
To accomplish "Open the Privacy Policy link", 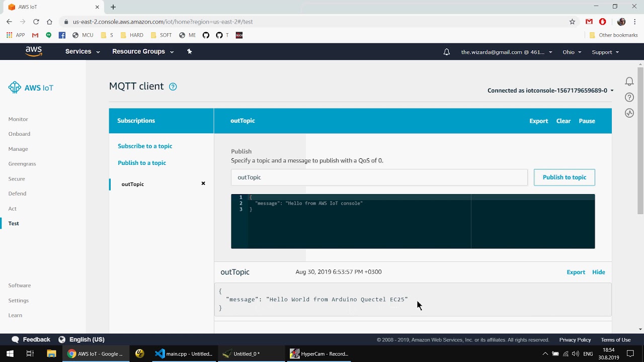I will click(575, 340).
